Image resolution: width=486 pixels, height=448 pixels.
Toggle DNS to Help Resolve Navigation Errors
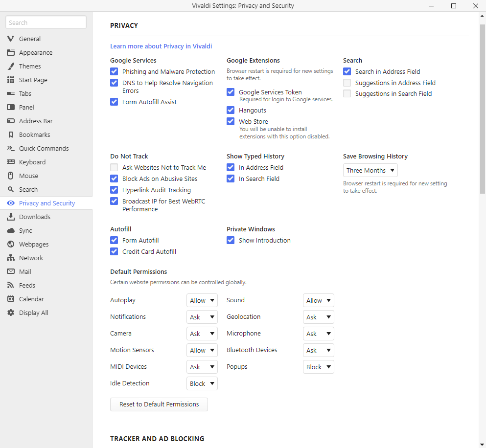(114, 83)
